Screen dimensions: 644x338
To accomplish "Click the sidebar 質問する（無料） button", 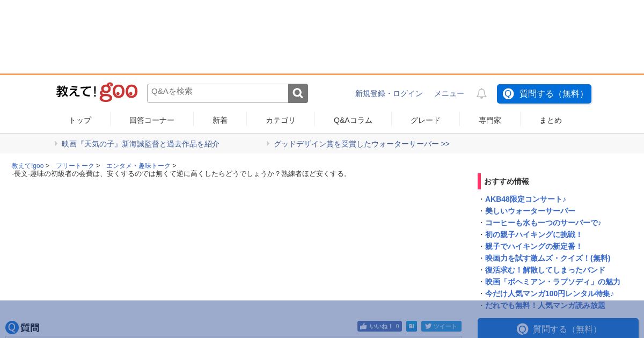I will [558, 328].
